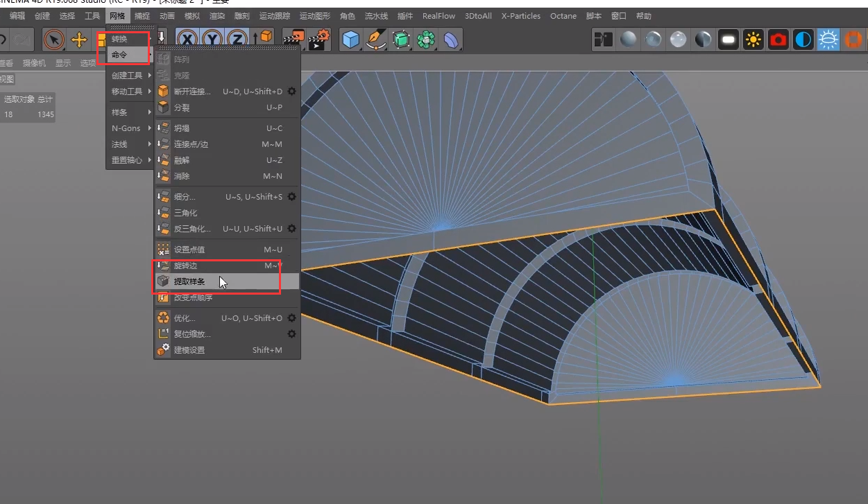This screenshot has width=868, height=504.
Task: Select the spline pen tool icon
Action: (376, 40)
